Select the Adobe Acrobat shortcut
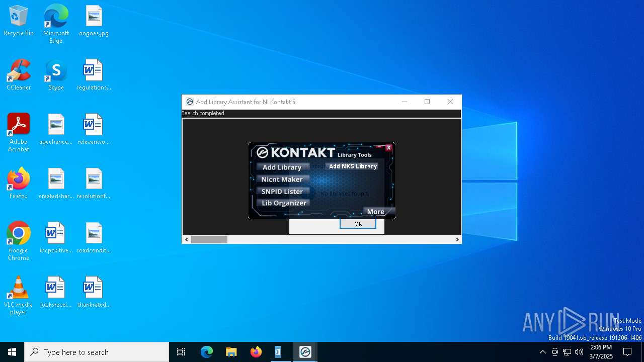644x362 pixels. 19,133
